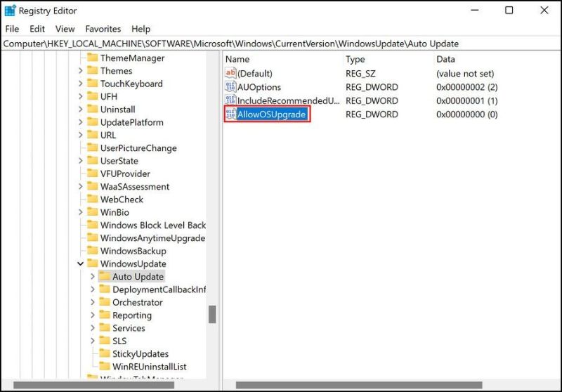Click the tree pane vertical scrollbar thumb
Image resolution: width=562 pixels, height=392 pixels.
click(x=212, y=314)
